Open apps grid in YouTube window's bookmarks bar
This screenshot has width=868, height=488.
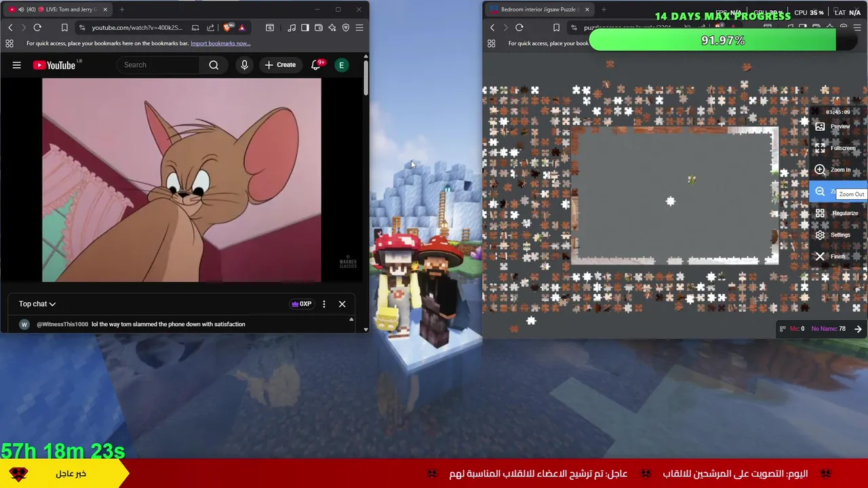[9, 43]
